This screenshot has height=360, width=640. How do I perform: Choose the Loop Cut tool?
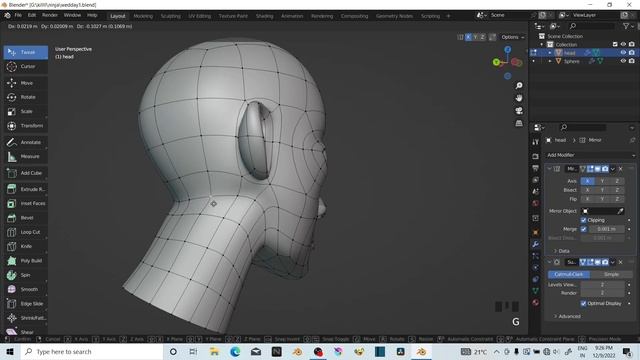coord(26,232)
